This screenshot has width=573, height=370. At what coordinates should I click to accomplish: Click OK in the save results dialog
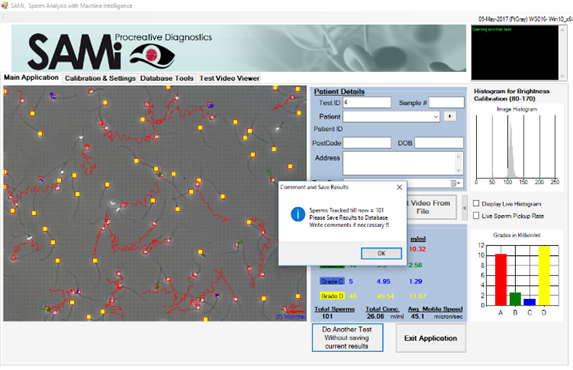[381, 253]
